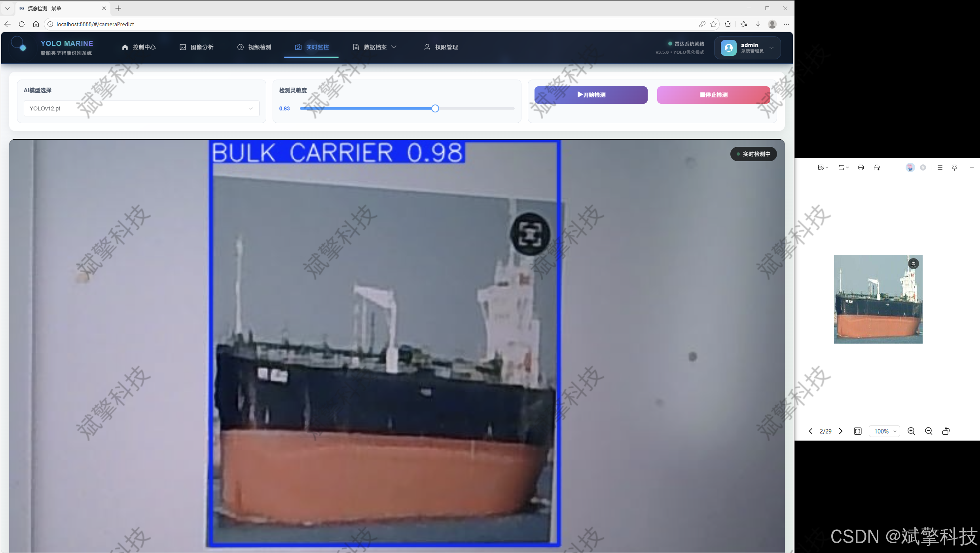Open the 100% zoom level dropdown
Screen dimensions: 980x553
point(885,431)
